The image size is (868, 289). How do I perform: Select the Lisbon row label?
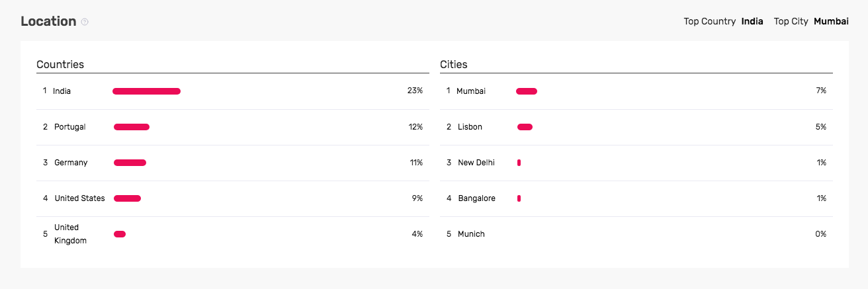(470, 127)
